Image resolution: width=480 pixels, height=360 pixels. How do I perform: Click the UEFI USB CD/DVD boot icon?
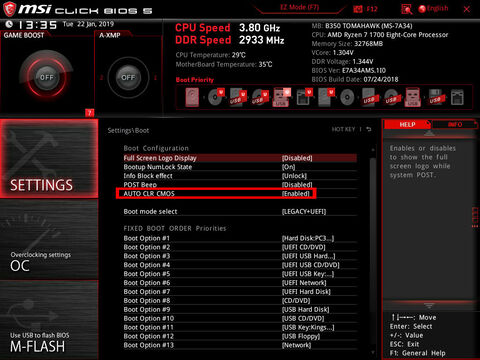(x=260, y=97)
